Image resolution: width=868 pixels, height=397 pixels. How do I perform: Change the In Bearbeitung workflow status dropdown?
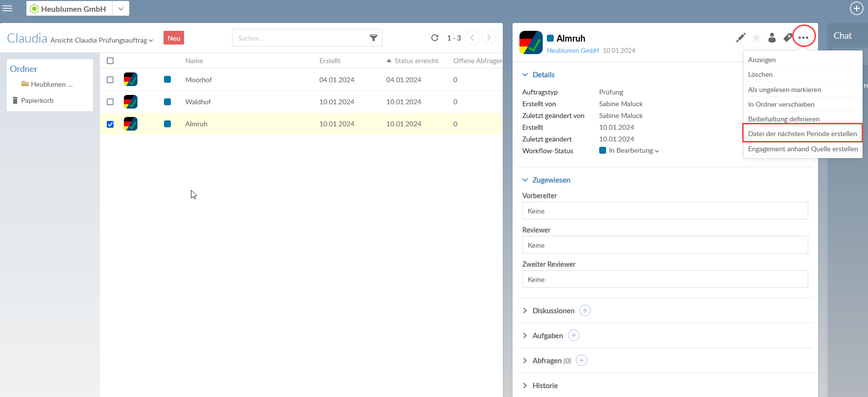(x=629, y=150)
